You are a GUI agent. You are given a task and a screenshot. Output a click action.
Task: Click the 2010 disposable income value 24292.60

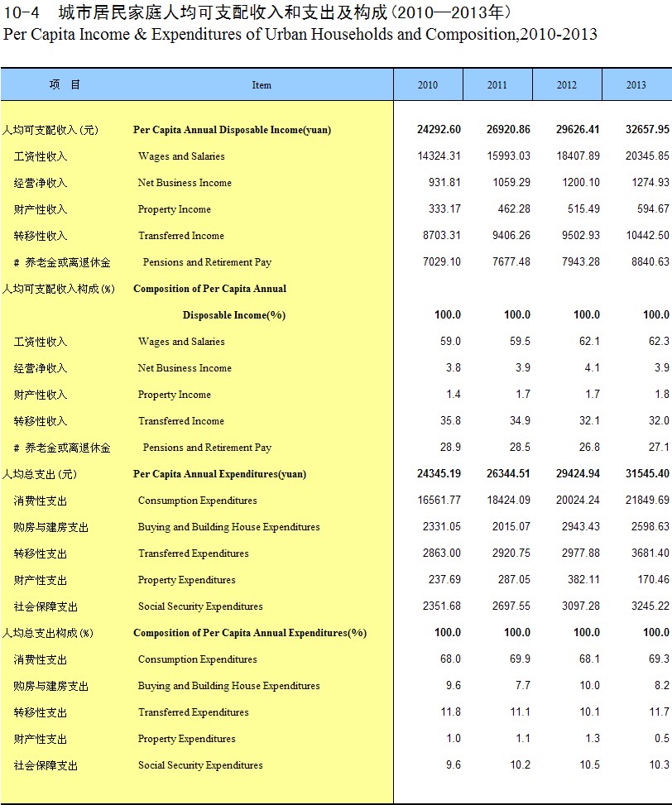[439, 129]
